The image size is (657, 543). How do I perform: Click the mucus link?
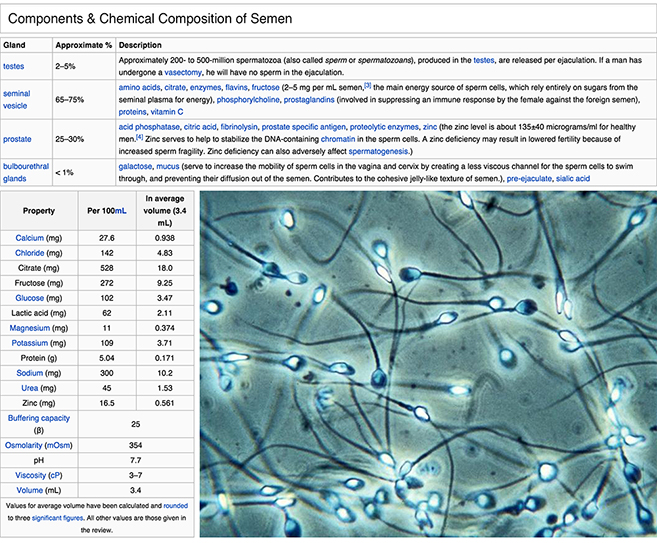pos(168,166)
